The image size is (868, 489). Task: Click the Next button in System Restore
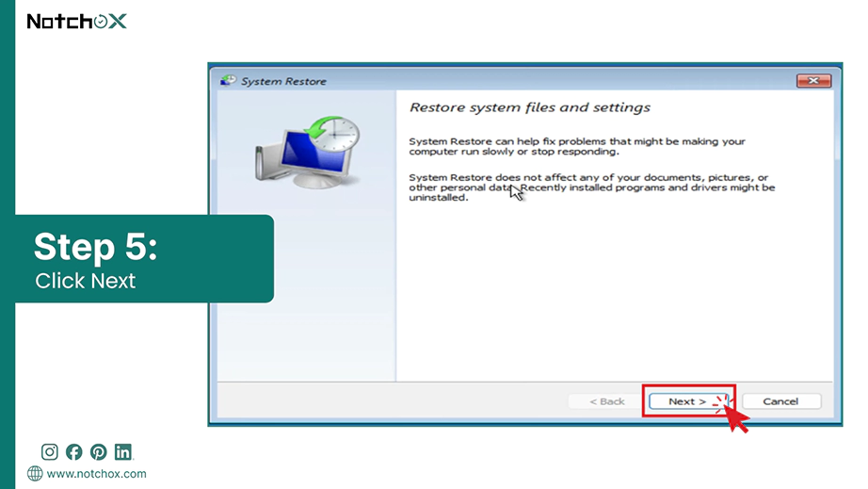coord(688,401)
